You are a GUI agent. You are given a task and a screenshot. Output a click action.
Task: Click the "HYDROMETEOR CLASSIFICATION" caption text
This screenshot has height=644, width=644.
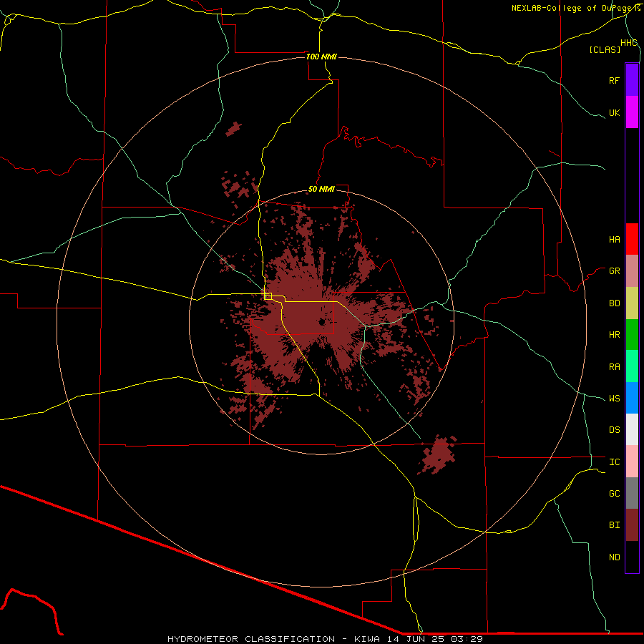pos(251,639)
